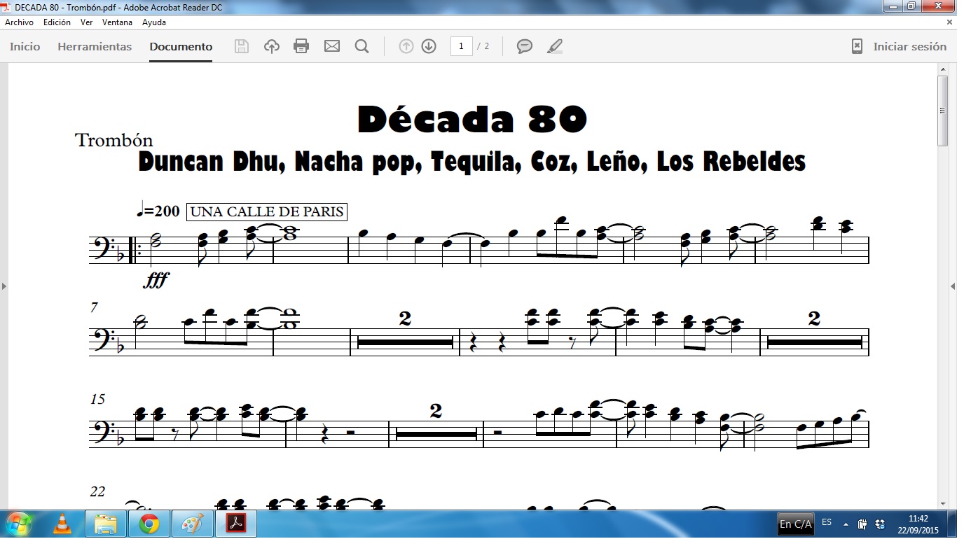Click the ES language indicator
Image resolution: width=964 pixels, height=560 pixels.
[827, 522]
